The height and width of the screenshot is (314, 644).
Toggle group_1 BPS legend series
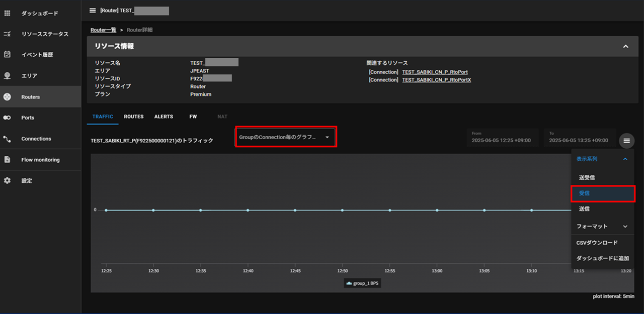(363, 283)
